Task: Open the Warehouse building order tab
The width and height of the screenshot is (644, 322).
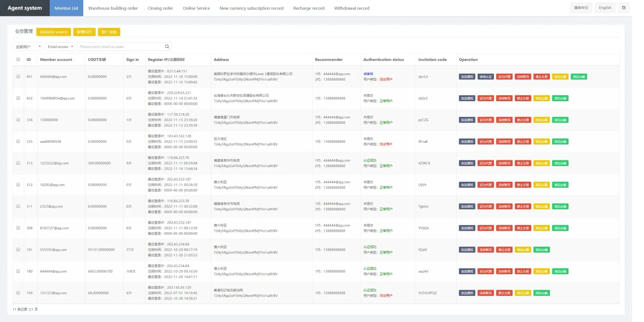Action: pos(113,8)
